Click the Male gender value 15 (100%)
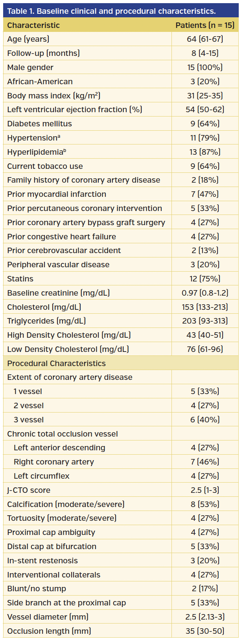The image size is (247, 644). pos(205,67)
